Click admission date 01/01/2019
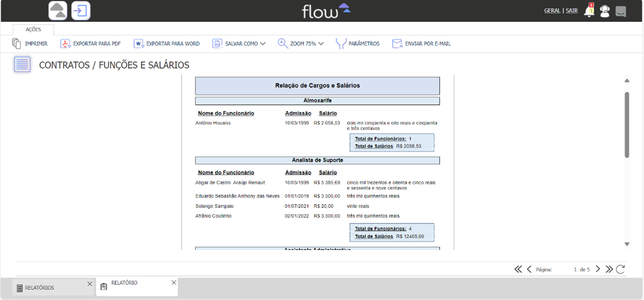Viewport: 644px width, 300px height. pos(297,196)
